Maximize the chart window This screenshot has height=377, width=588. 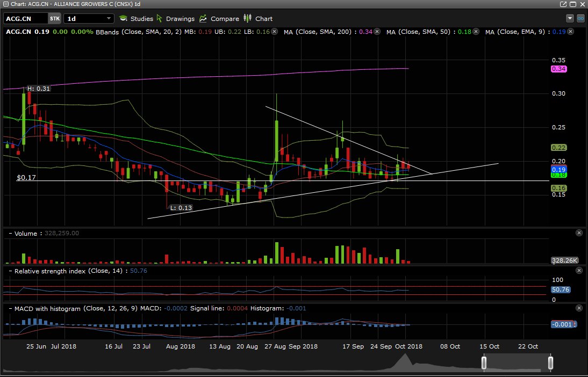click(x=573, y=4)
